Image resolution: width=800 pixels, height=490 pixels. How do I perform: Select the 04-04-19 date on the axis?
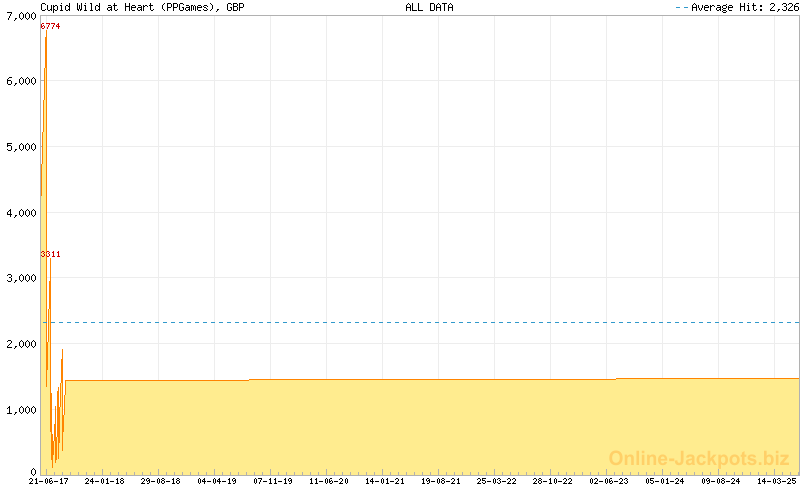coord(217,481)
